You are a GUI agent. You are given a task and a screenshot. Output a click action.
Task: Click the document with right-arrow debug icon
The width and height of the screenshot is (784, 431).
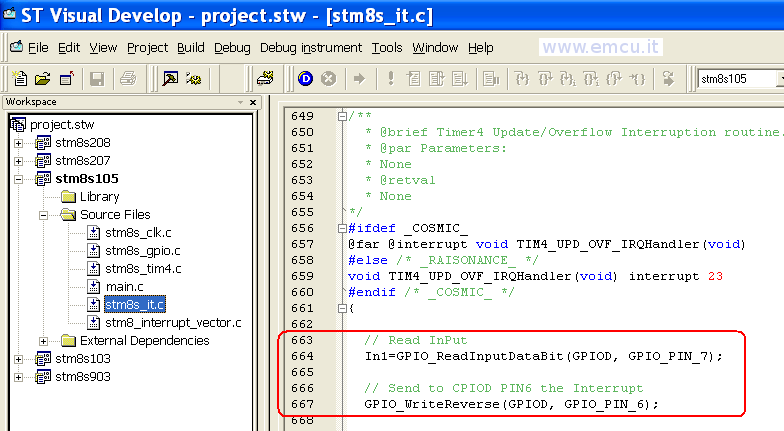[x=436, y=78]
